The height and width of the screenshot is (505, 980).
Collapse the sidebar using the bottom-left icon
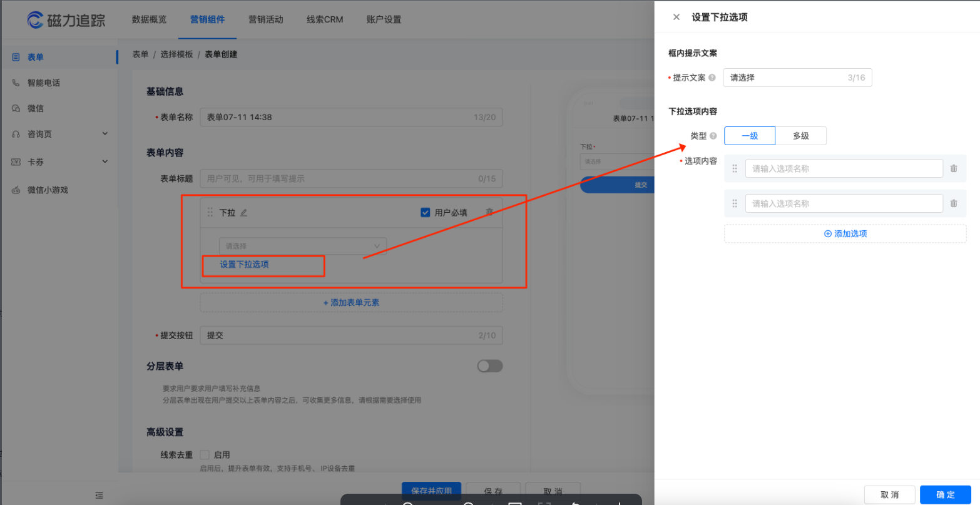99,495
